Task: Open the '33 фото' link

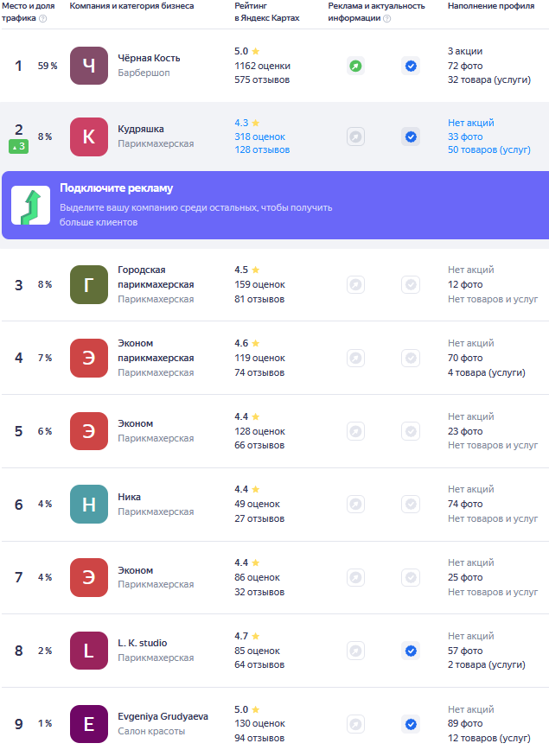Action: tap(465, 137)
